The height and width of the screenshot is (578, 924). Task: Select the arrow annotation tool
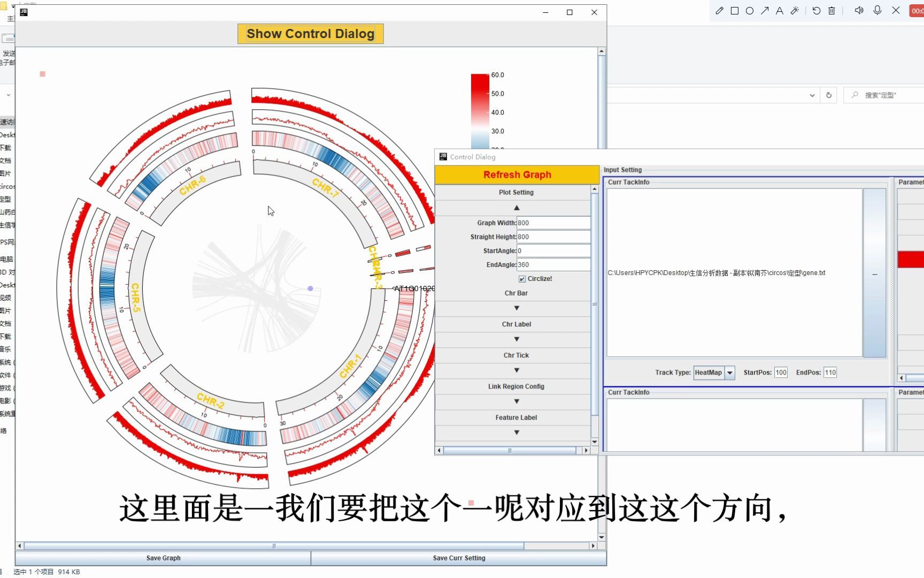[764, 11]
